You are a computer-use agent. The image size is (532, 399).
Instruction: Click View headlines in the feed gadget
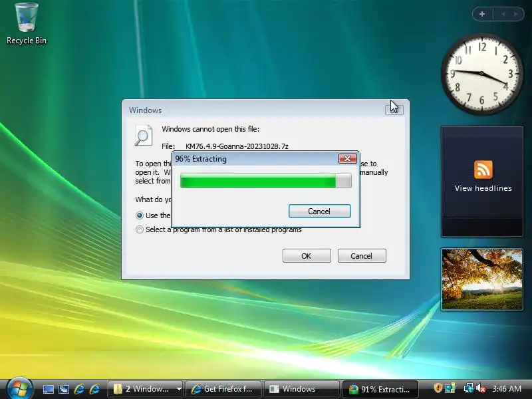click(x=483, y=188)
